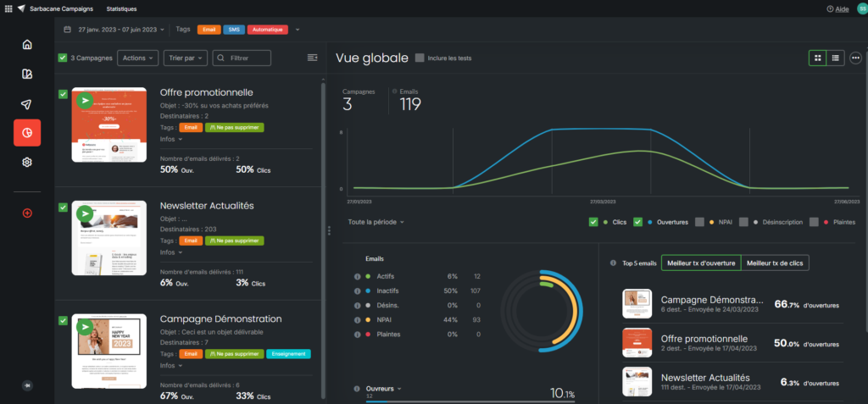Enable the Inclure les tests checkbox
Image resolution: width=868 pixels, height=404 pixels.
click(x=420, y=58)
